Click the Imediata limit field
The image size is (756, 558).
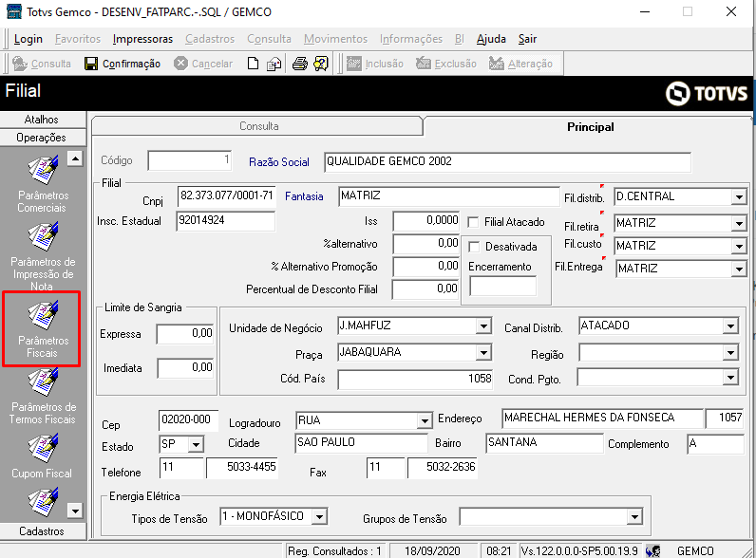point(185,368)
